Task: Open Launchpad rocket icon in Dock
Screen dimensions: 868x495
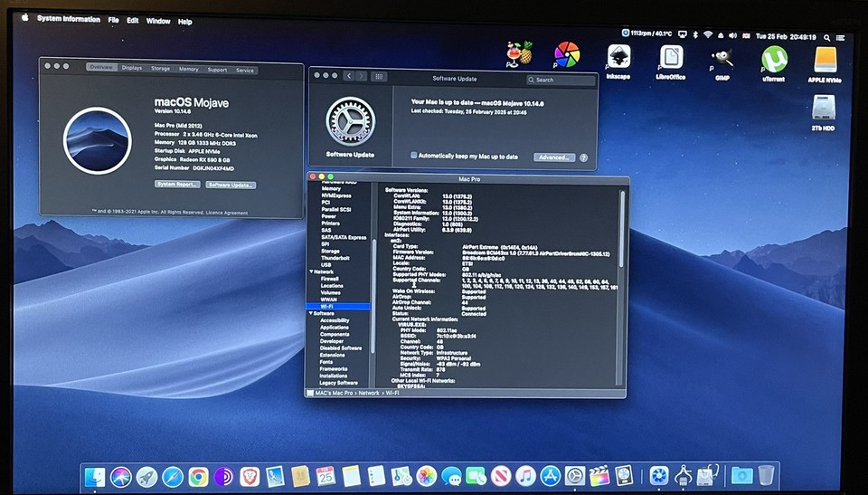Action: point(146,477)
